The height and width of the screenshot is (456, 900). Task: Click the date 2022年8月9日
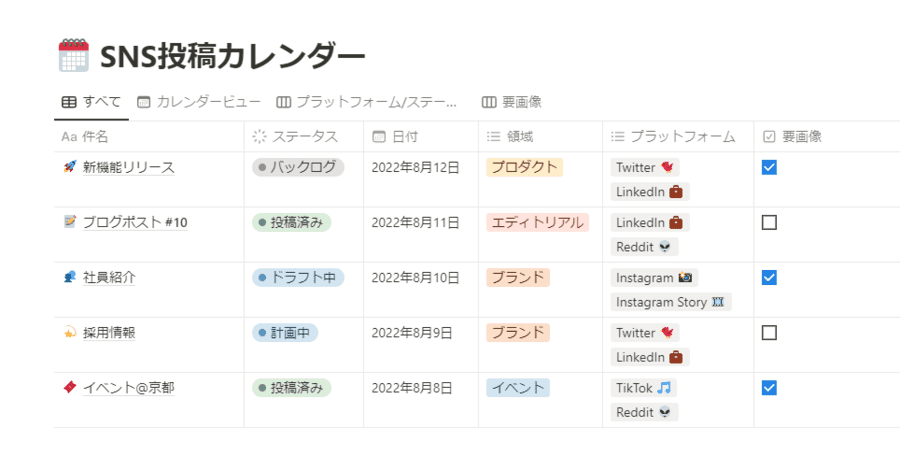point(412,333)
